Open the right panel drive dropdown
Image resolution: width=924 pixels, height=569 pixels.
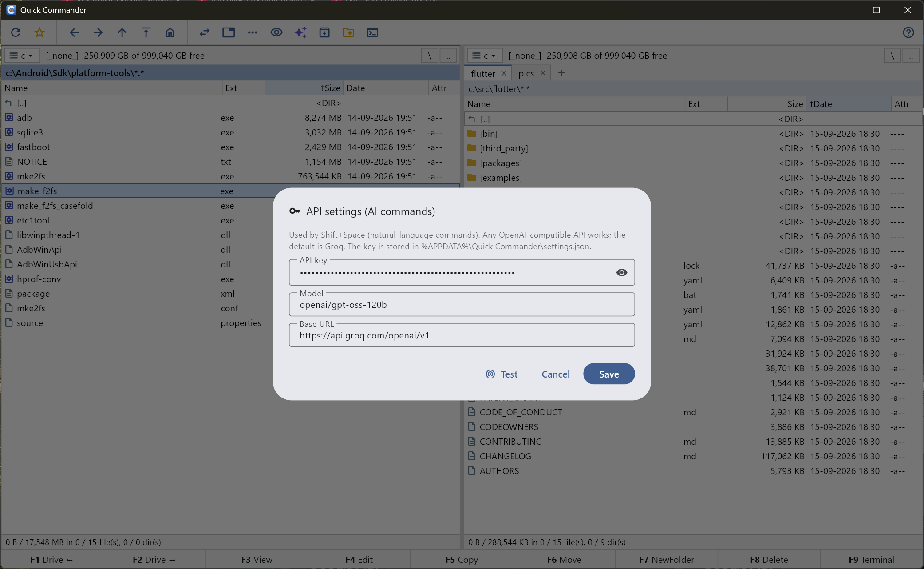[x=485, y=56]
